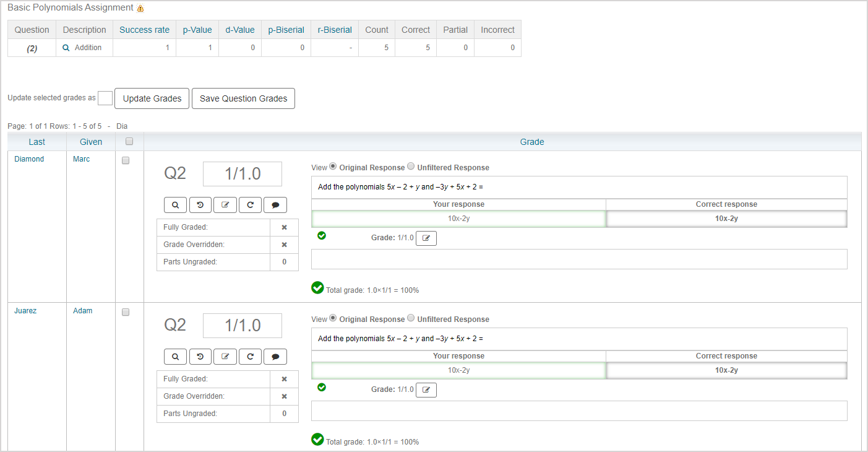Sort by the Success rate column header

144,30
